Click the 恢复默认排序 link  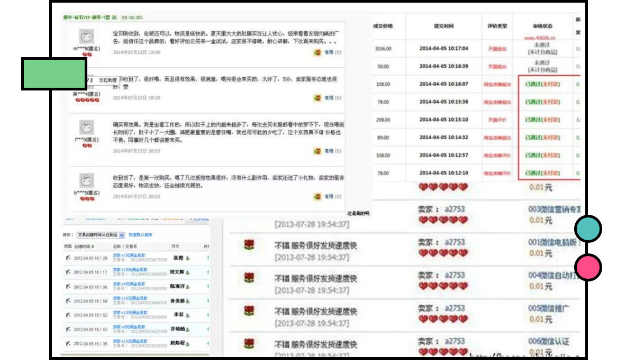click(x=140, y=234)
